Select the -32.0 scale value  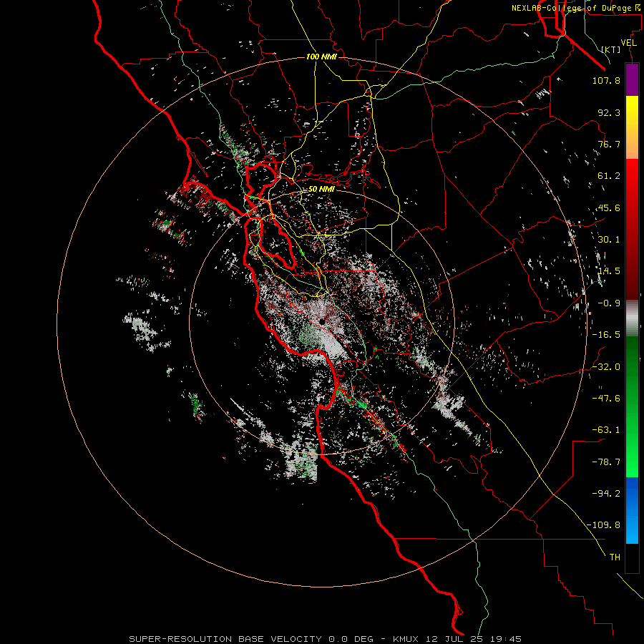(606, 367)
